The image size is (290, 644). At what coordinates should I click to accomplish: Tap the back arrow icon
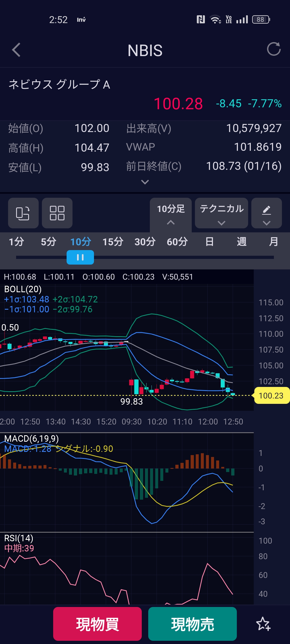16,50
